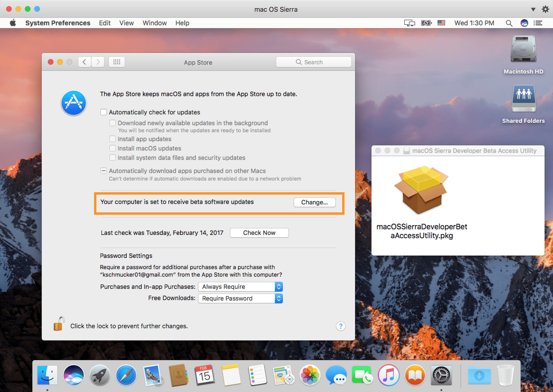Viewport: 553px width, 392px height.
Task: Open Downloads folder in Dock
Action: (x=479, y=375)
